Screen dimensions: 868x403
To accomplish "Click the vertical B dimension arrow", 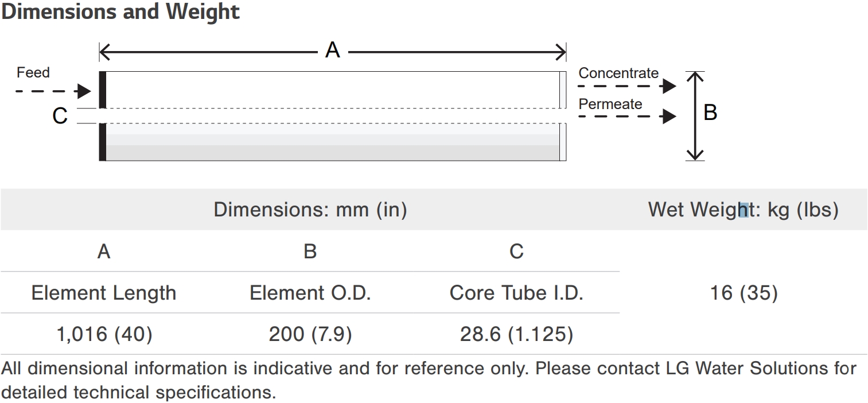I will pos(695,116).
